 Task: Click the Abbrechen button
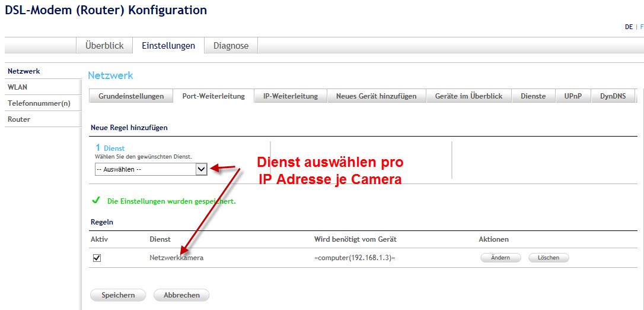[x=181, y=295]
